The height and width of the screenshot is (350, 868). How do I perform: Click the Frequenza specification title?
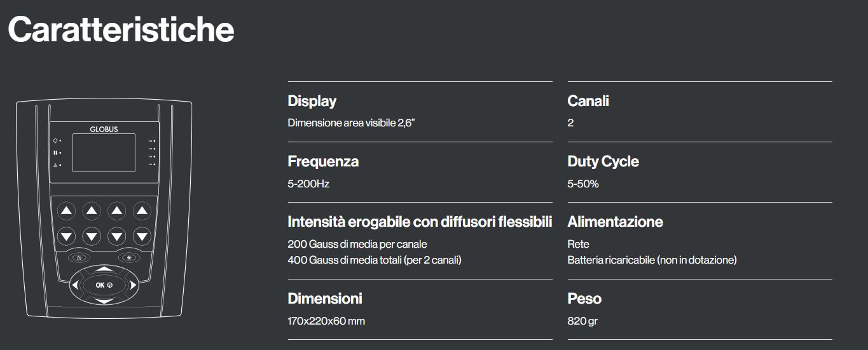click(323, 161)
